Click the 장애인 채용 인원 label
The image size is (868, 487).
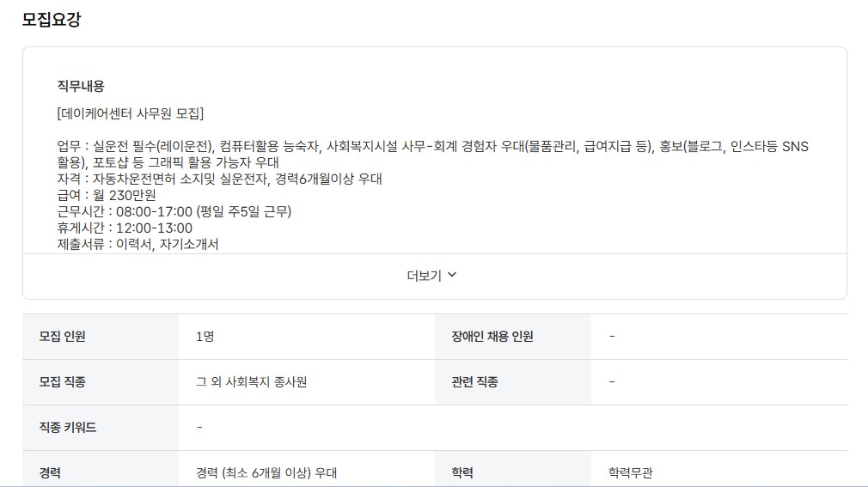tap(492, 337)
